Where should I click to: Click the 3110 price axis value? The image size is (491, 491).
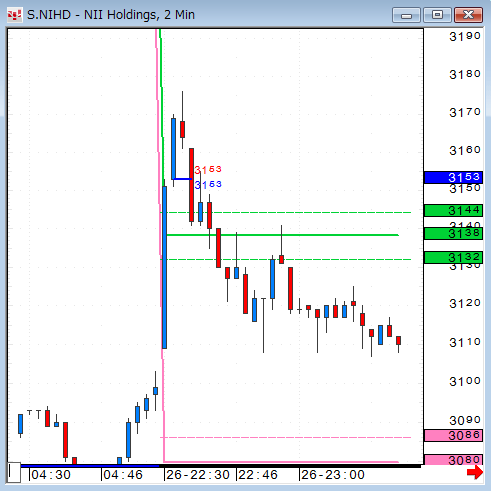coord(465,342)
